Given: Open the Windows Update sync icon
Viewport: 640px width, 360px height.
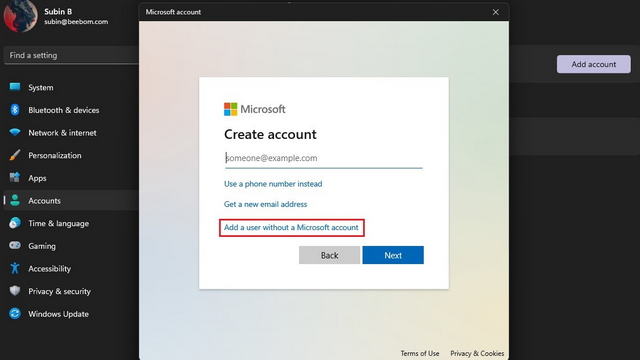Looking at the screenshot, I should (15, 313).
